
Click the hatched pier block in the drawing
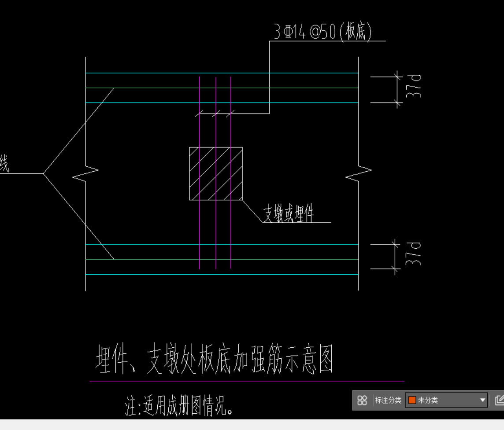(216, 174)
